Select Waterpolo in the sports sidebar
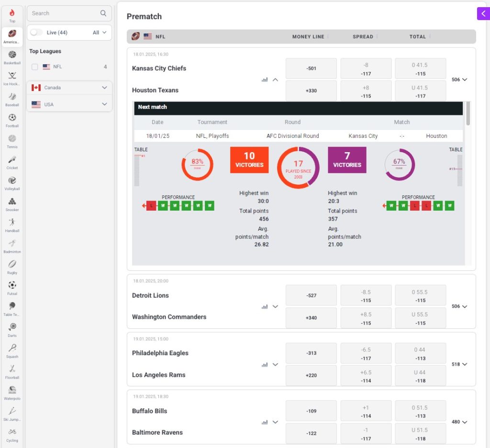This screenshot has width=490, height=448. pos(12,393)
